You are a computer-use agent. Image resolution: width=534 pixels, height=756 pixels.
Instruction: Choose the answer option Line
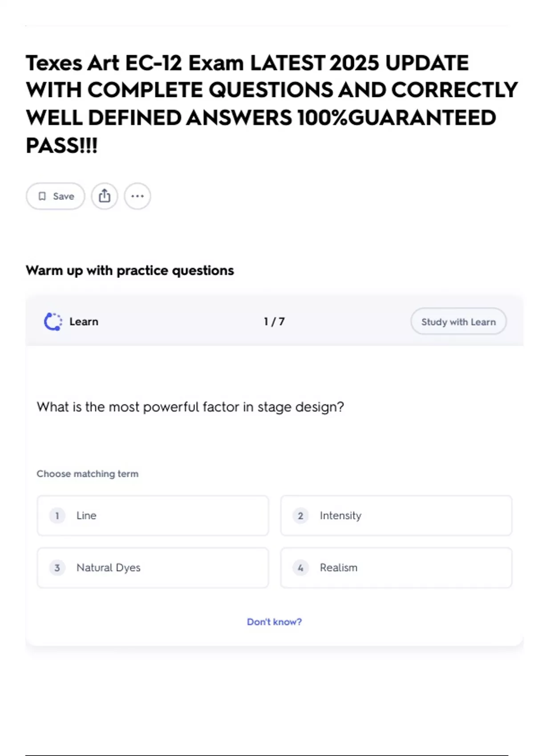[153, 515]
